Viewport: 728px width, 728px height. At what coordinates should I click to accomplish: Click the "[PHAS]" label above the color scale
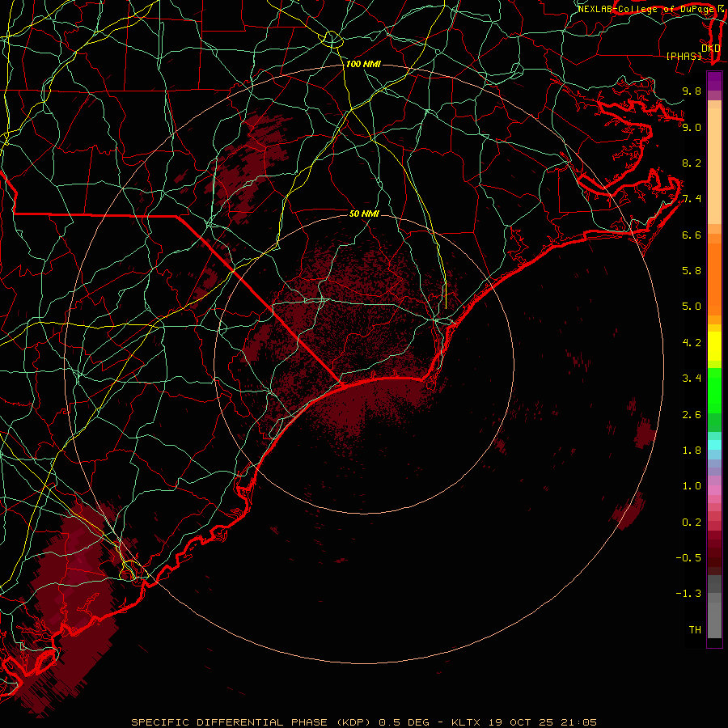[684, 56]
